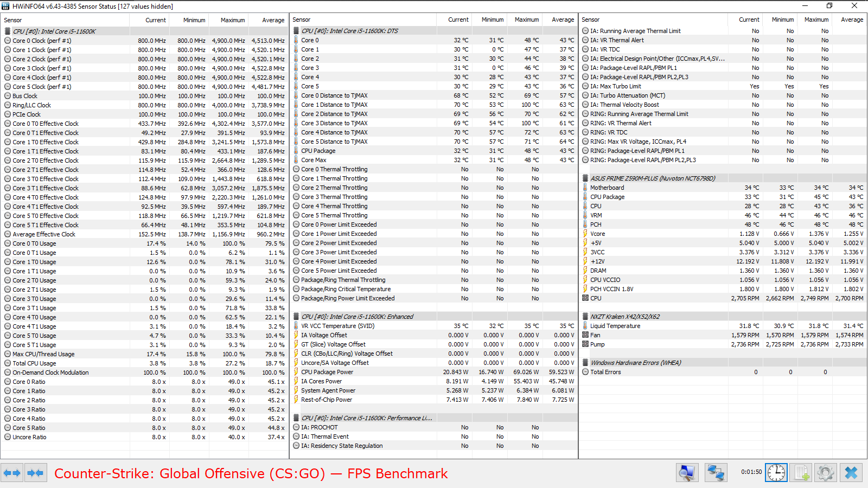The width and height of the screenshot is (868, 488).
Task: Click chip icon of the Enhanced sensor group
Action: (296, 317)
